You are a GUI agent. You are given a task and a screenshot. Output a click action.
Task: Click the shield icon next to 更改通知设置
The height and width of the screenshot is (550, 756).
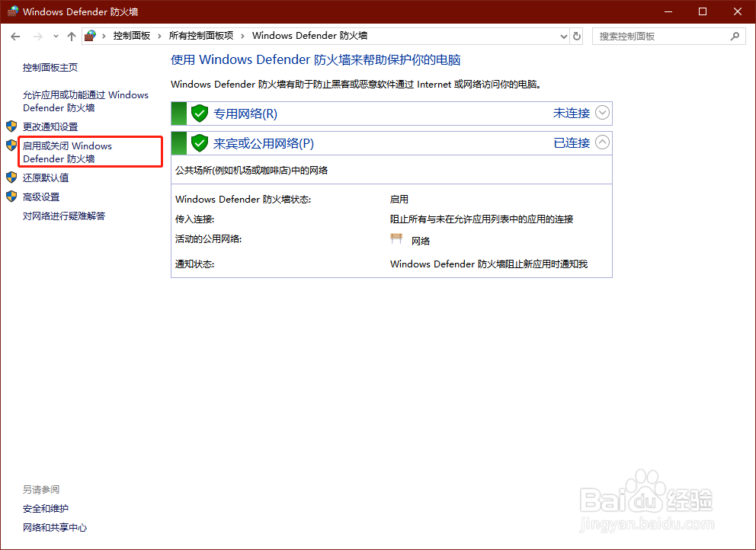point(11,125)
